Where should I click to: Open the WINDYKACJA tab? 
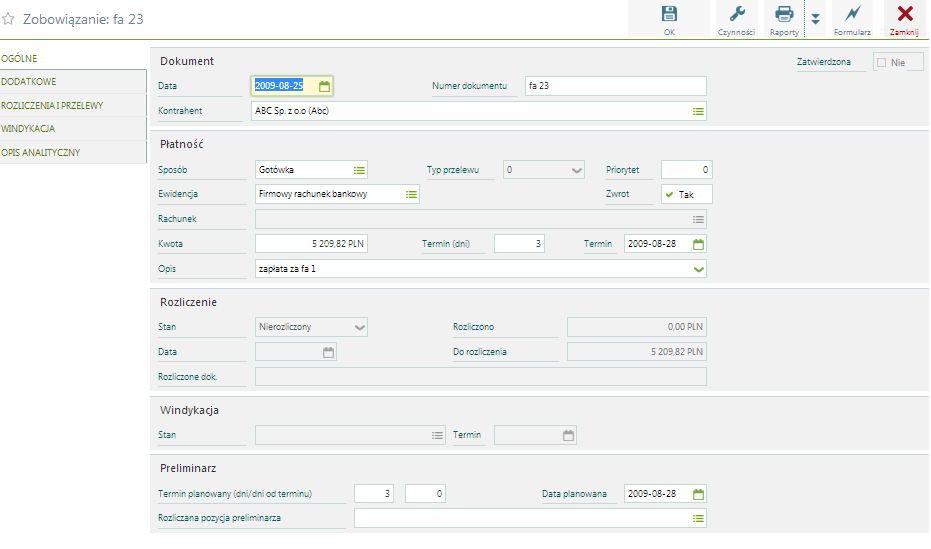point(73,128)
